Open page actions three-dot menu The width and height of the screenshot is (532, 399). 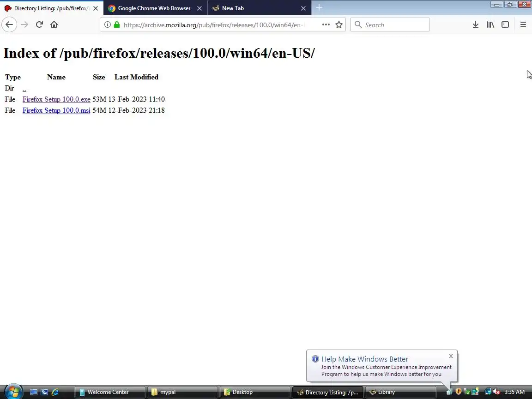326,25
